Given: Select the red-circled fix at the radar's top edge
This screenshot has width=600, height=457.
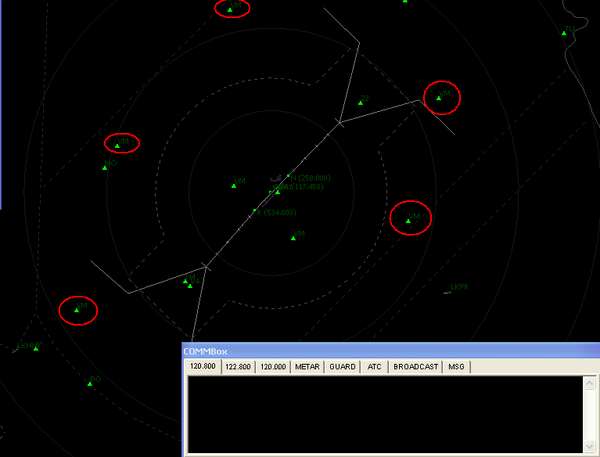Looking at the screenshot, I should pyautogui.click(x=231, y=9).
